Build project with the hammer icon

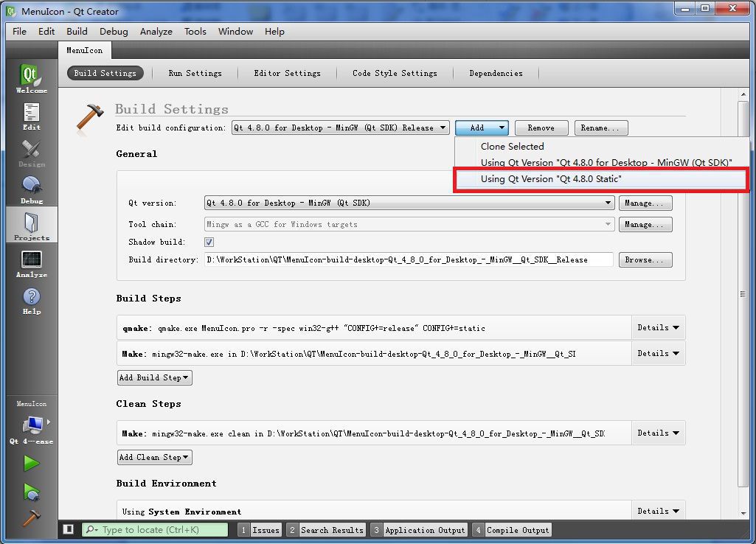point(31,517)
